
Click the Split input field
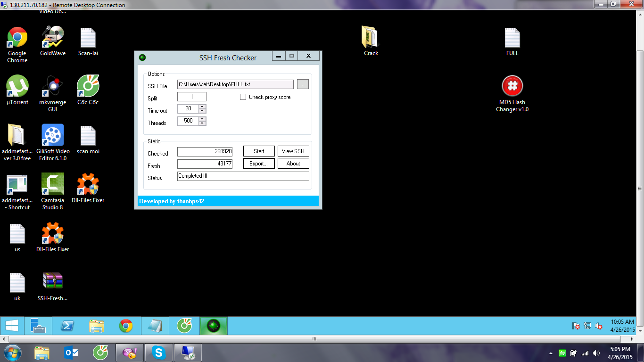coord(191,97)
